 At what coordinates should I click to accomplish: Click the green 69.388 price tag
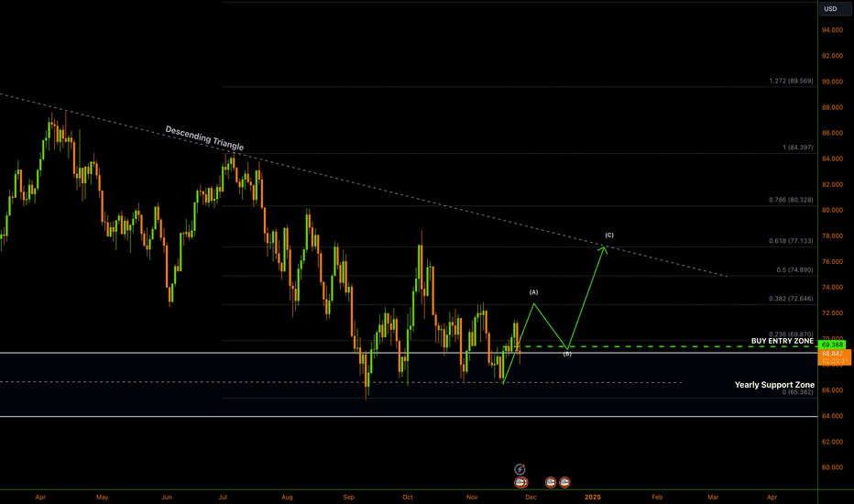832,345
